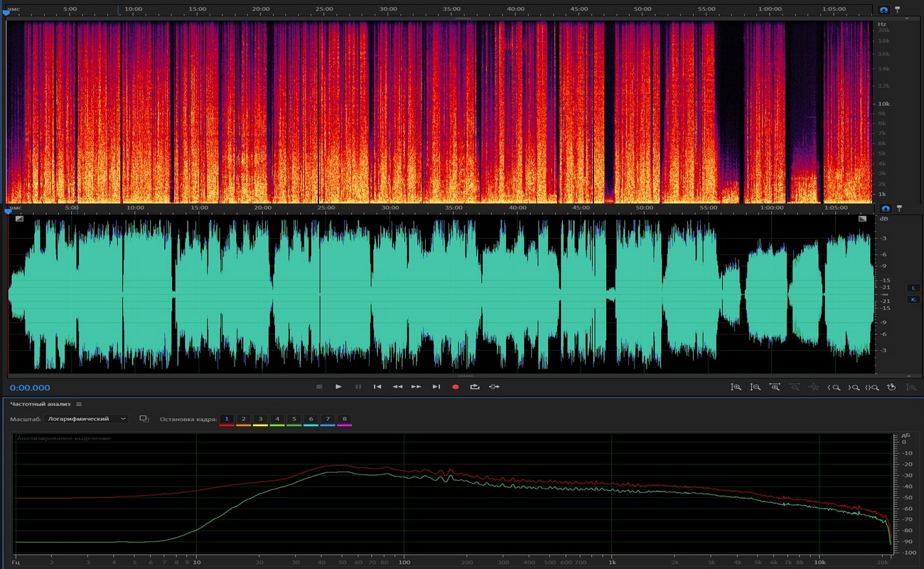Click the red Record button
Screen dimensions: 924x569
point(456,387)
